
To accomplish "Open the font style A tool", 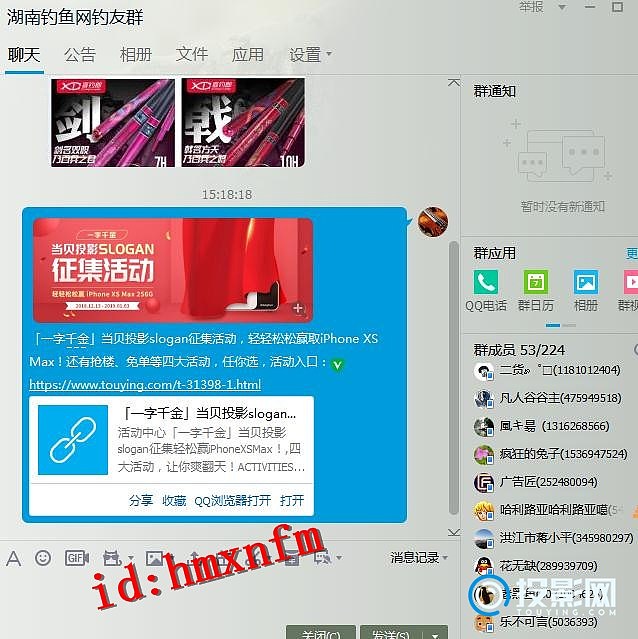I will [x=13, y=558].
